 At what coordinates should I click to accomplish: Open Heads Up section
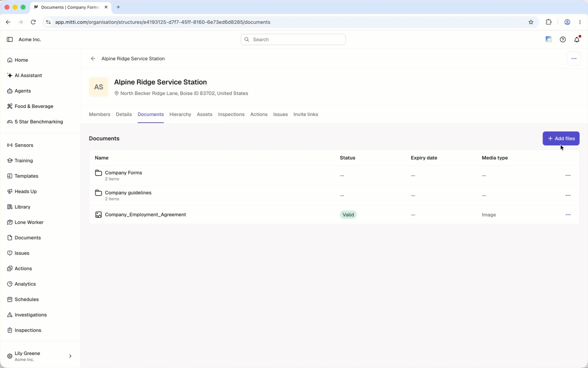pos(22,191)
